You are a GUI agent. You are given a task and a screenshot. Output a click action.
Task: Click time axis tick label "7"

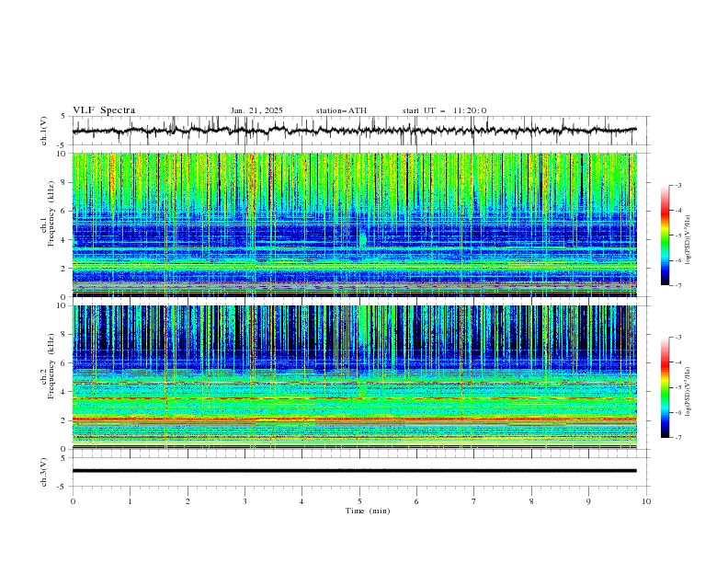coord(474,501)
